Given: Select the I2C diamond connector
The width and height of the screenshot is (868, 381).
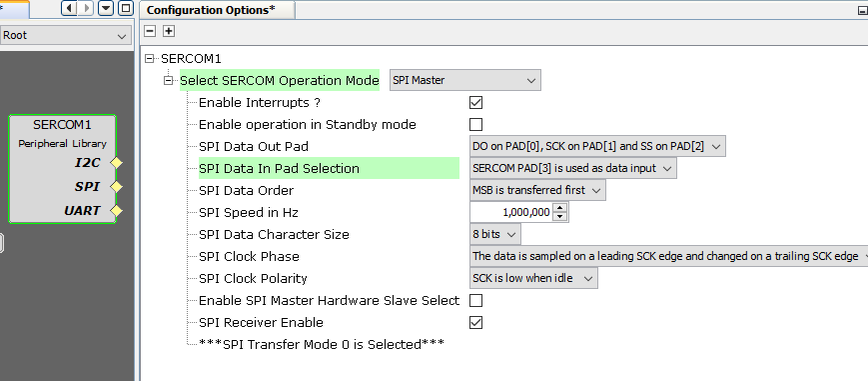Looking at the screenshot, I should [116, 163].
